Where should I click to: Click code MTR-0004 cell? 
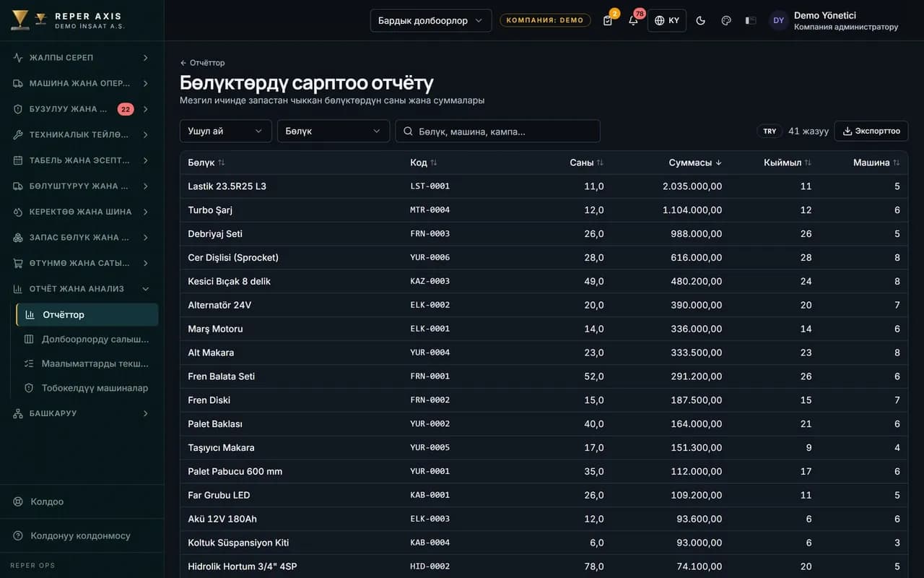(430, 210)
